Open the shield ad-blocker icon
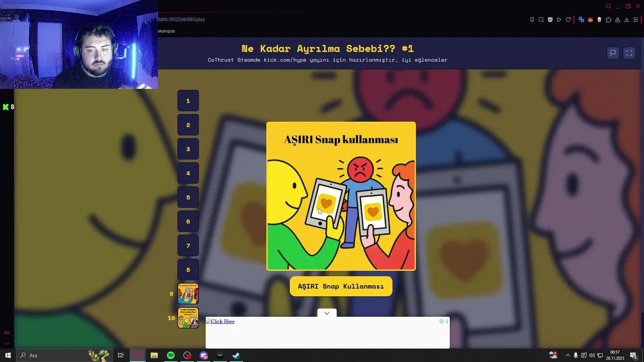 [x=550, y=20]
